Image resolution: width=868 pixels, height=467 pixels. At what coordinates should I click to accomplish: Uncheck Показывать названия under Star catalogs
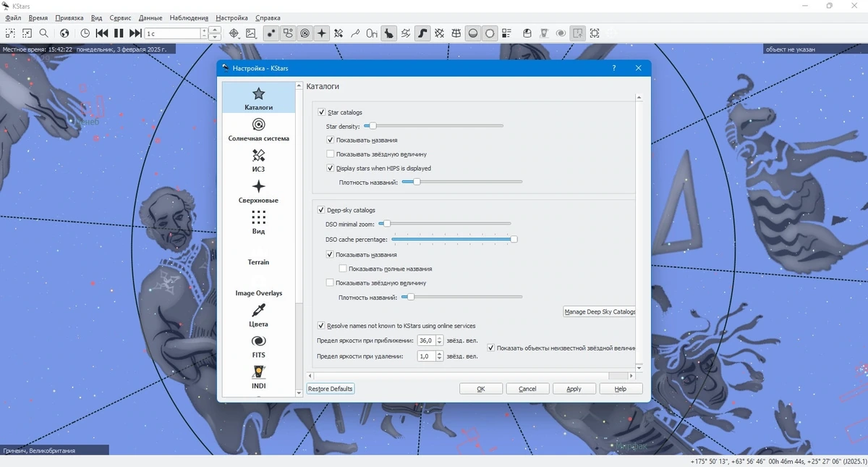tap(330, 140)
